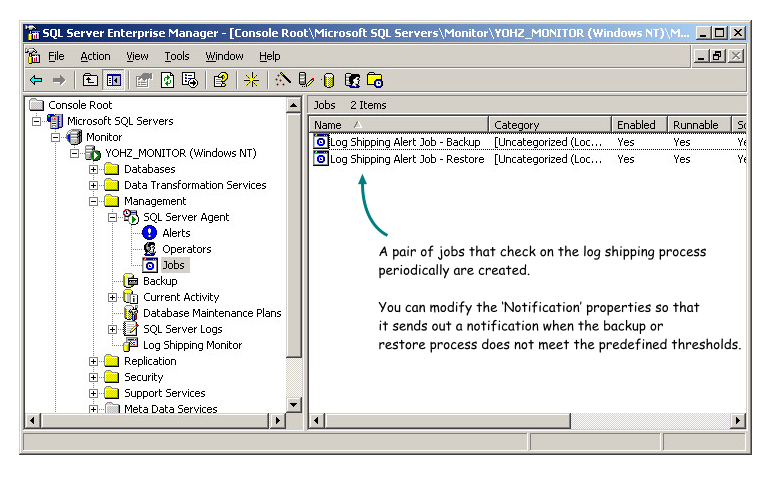Click the Help question mark toolbar icon
This screenshot has width=773, height=481.
pos(221,80)
